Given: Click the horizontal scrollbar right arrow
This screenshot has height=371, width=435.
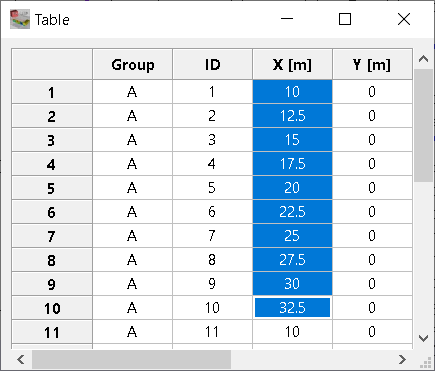Looking at the screenshot, I should (402, 359).
